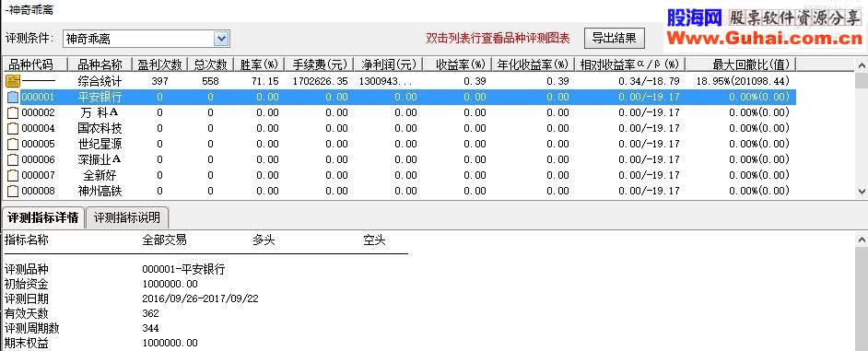Viewport: 868px width, 351px height.
Task: Click the 评测周期数 value 344
Action: [150, 328]
